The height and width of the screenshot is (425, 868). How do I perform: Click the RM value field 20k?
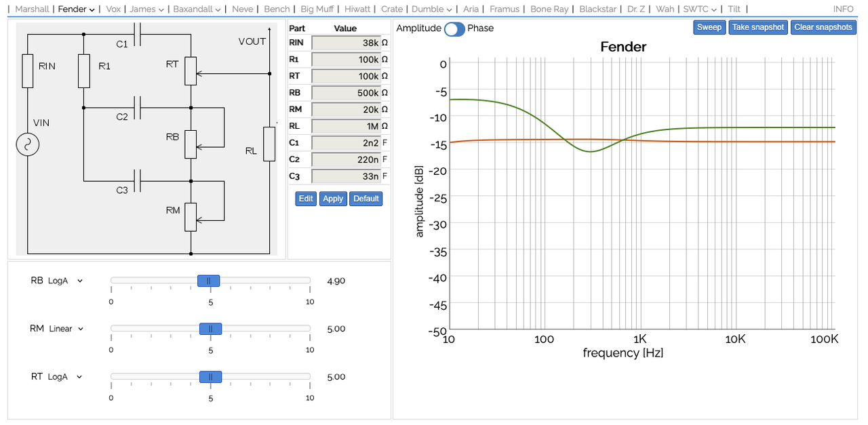pyautogui.click(x=346, y=109)
